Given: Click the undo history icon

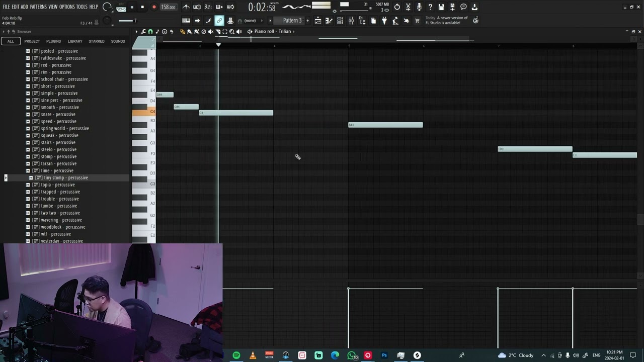Looking at the screenshot, I should tap(397, 7).
